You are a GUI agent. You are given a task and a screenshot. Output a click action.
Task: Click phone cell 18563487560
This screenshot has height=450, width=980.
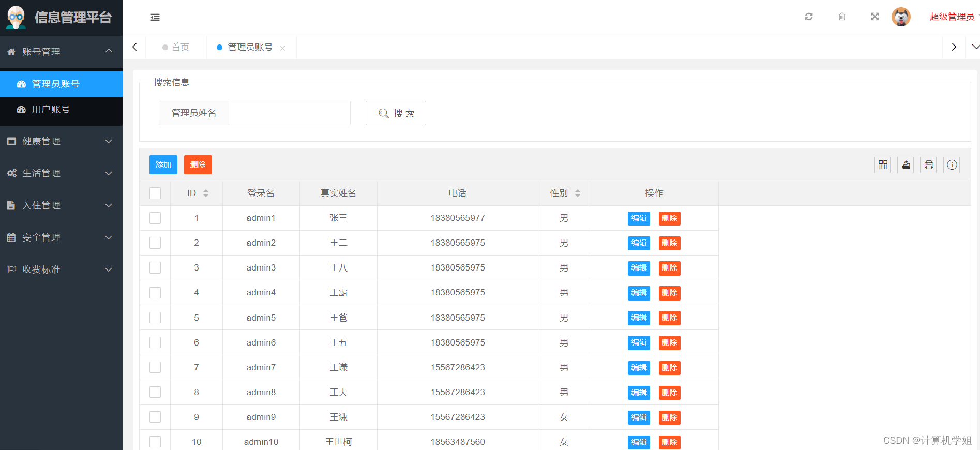point(458,442)
